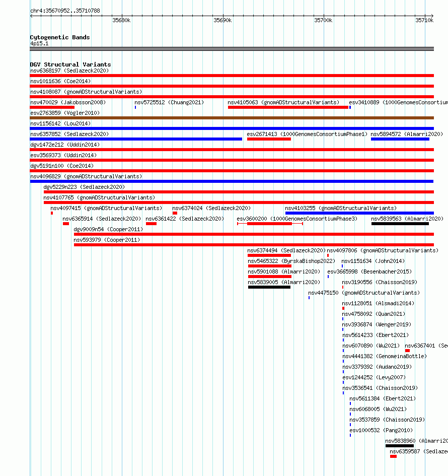The height and width of the screenshot is (476, 448).
Task: Select the Cytogenetic Bands track heading
Action: [60, 37]
